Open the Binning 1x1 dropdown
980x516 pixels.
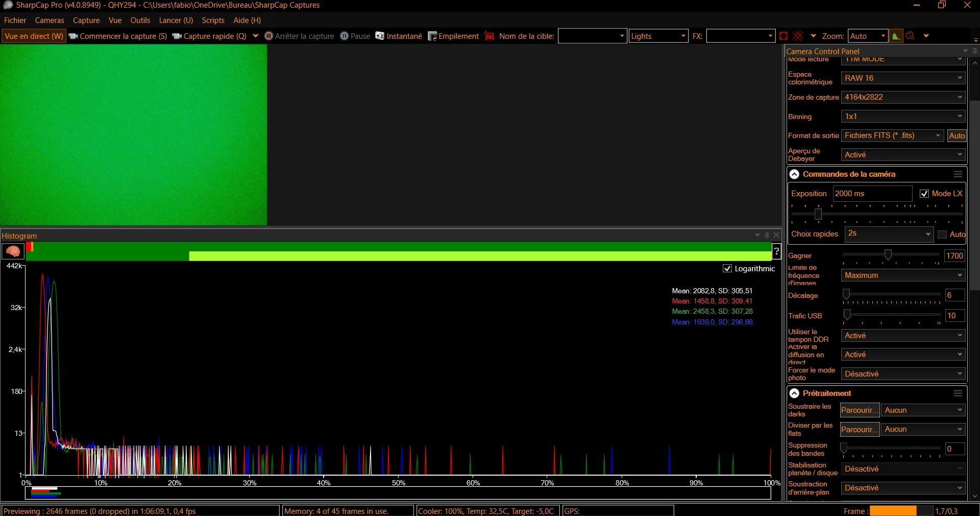(903, 116)
